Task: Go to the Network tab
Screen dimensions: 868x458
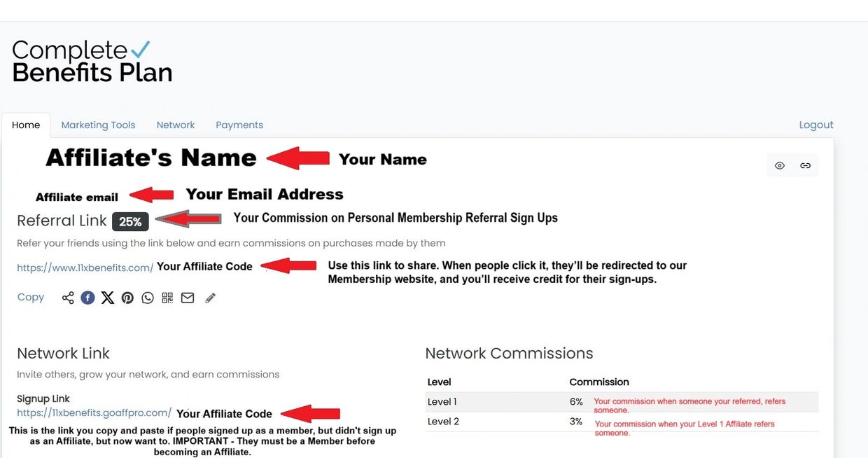Action: [x=176, y=125]
